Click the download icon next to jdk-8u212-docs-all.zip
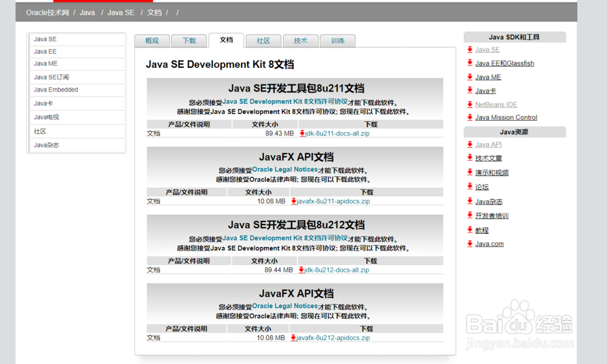The width and height of the screenshot is (607, 364). pyautogui.click(x=301, y=270)
